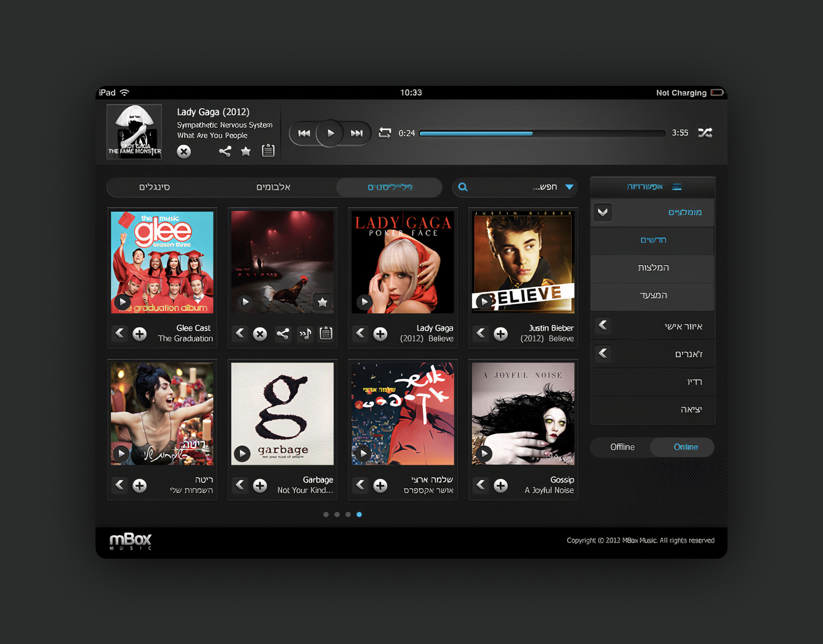
Task: Skip to next track in the player
Action: pyautogui.click(x=357, y=133)
